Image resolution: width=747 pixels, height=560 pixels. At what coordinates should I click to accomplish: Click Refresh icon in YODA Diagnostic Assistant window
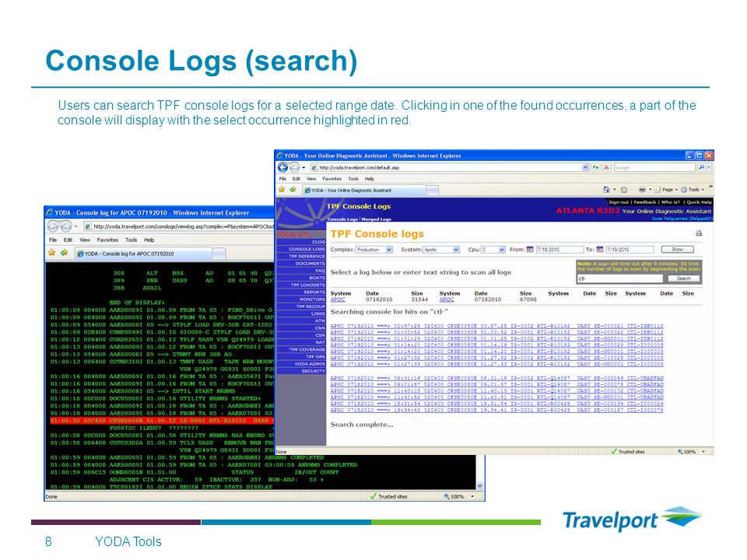click(595, 168)
